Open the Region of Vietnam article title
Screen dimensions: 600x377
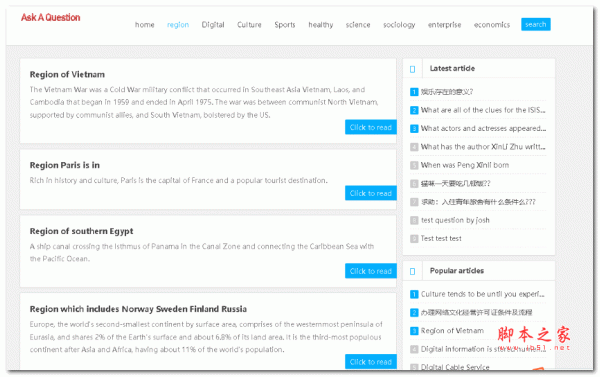coord(67,74)
